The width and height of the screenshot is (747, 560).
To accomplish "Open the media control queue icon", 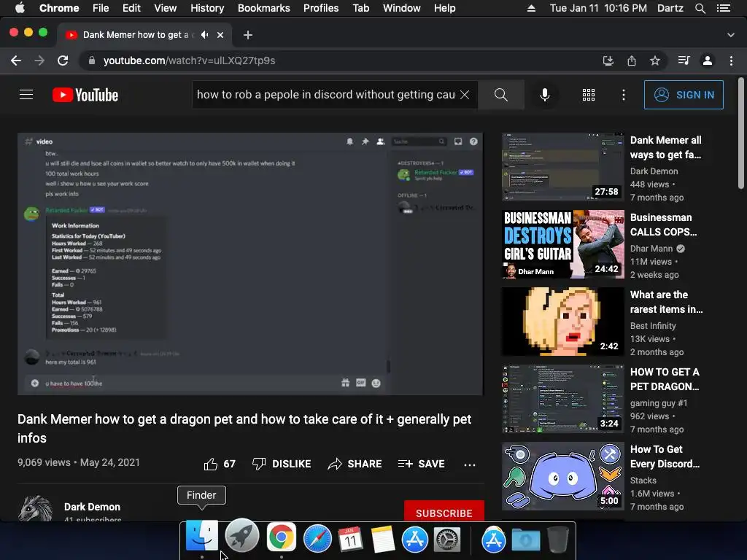I will pos(684,61).
